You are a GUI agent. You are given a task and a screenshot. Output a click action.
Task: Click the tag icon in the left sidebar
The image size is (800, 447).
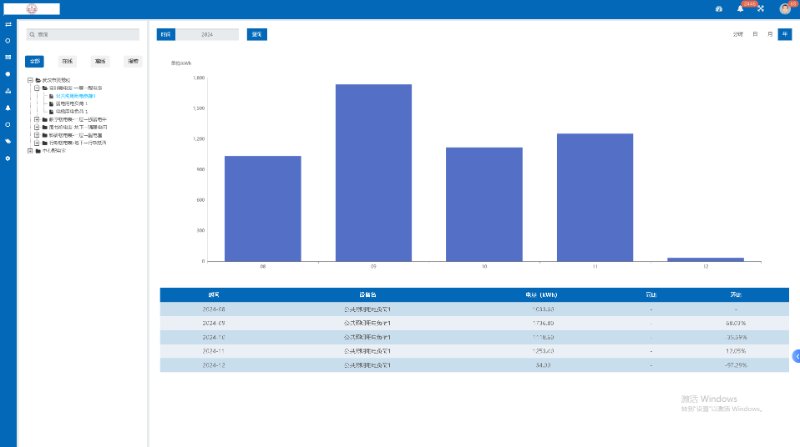(x=8, y=141)
